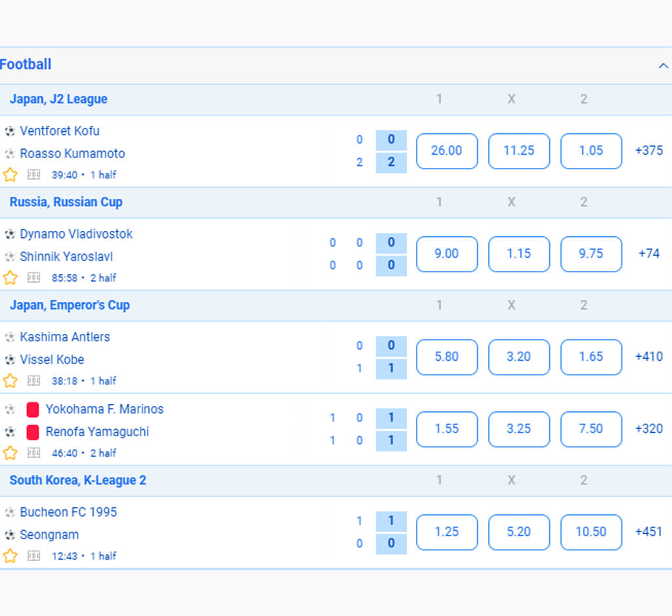Show +375 more markets for Kofu match
This screenshot has width=672, height=616.
coord(649,151)
